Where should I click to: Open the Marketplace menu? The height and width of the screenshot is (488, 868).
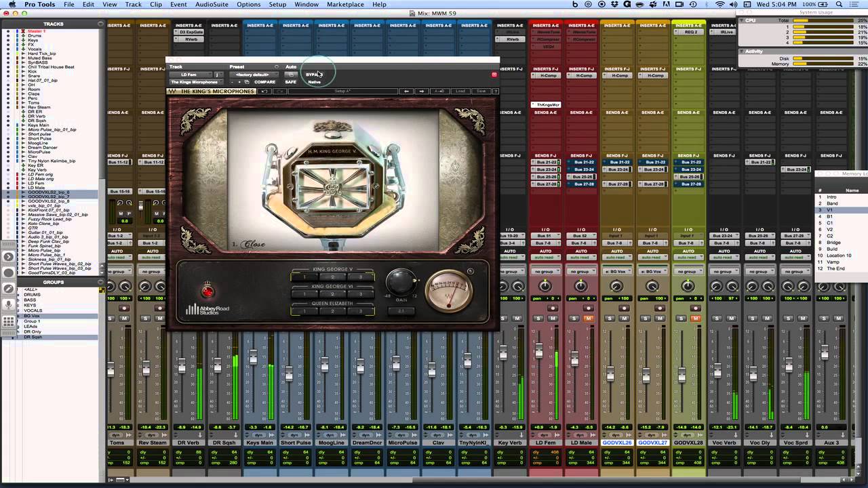pyautogui.click(x=345, y=5)
